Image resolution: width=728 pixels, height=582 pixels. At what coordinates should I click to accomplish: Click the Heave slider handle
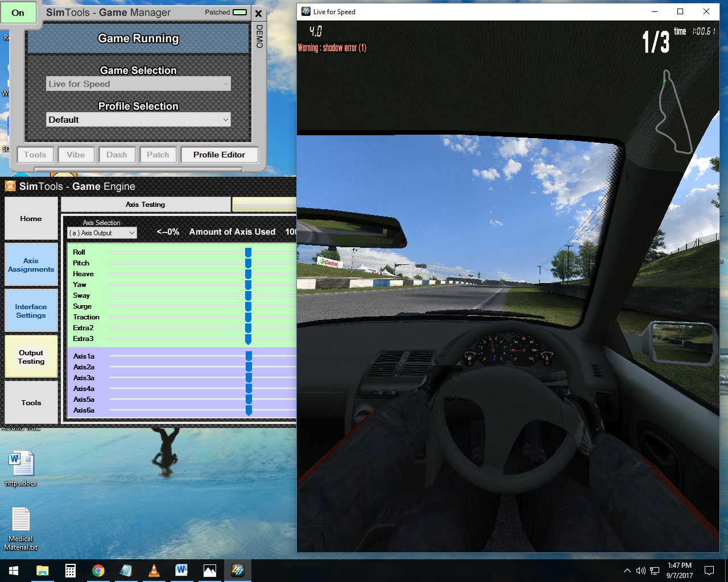pos(248,274)
